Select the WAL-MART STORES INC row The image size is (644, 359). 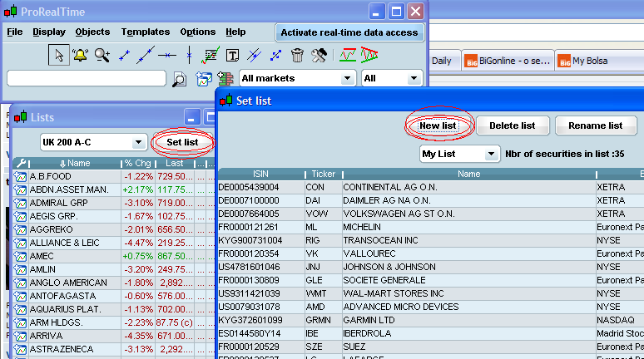coord(431,293)
